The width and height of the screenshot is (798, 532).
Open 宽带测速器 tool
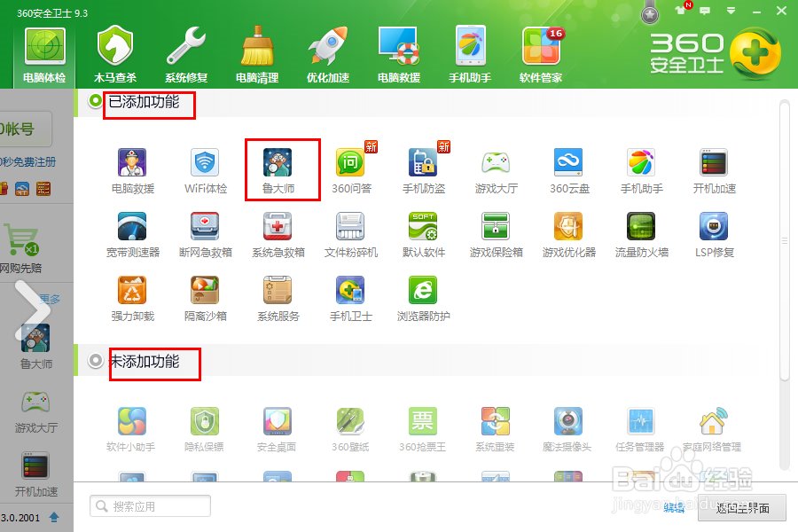132,235
